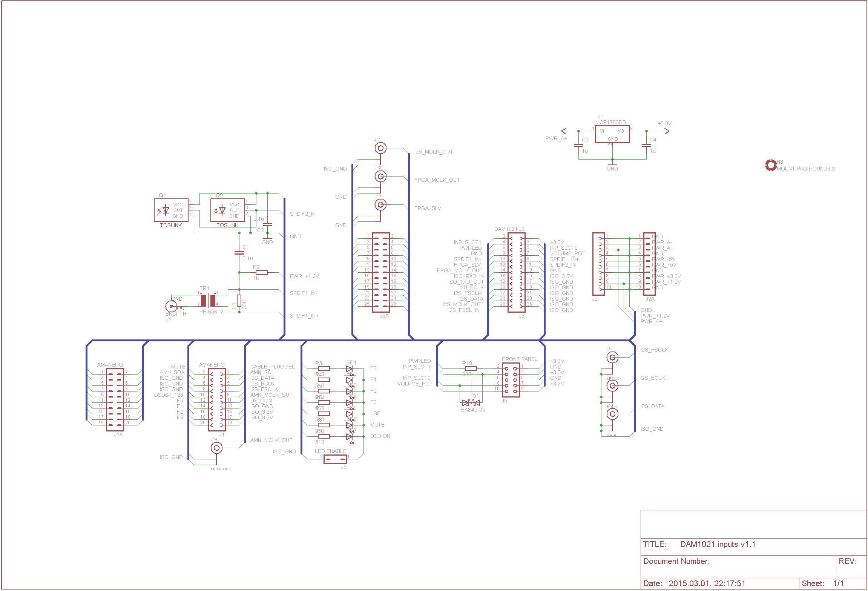Click the FPGA_SLV label near J13
The image size is (868, 591).
coord(428,208)
